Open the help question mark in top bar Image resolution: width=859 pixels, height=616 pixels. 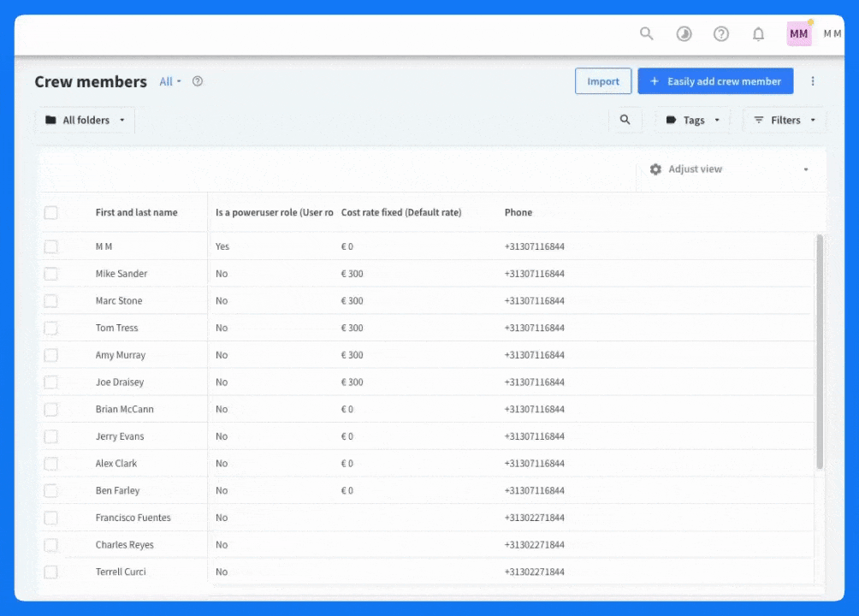[721, 34]
